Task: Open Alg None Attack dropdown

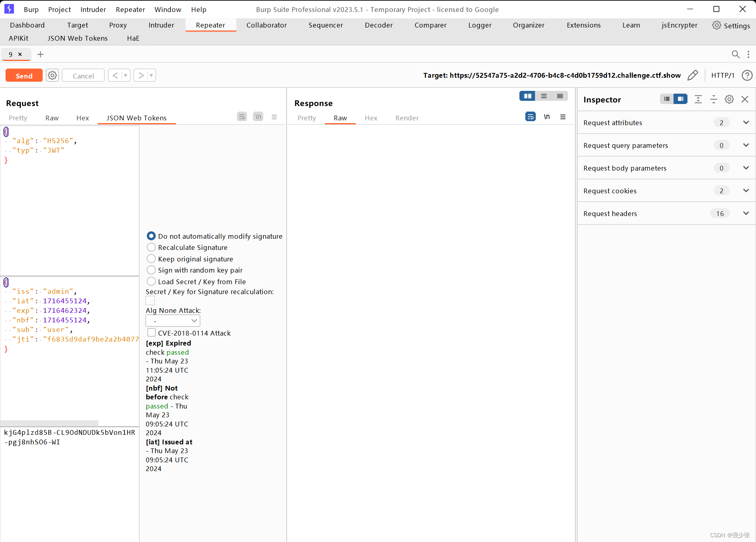Action: point(173,320)
